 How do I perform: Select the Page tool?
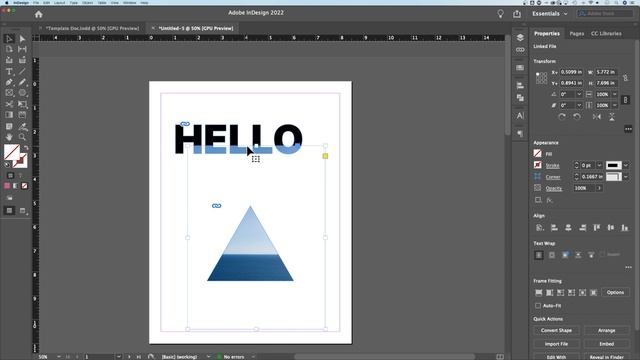tap(9, 49)
